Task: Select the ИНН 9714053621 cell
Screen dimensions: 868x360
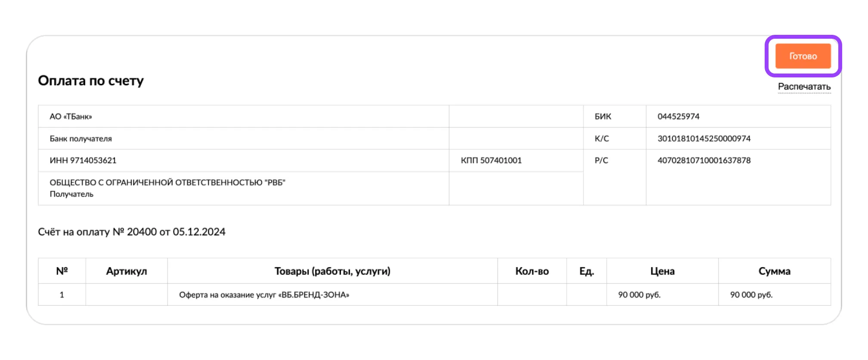Action: [244, 160]
